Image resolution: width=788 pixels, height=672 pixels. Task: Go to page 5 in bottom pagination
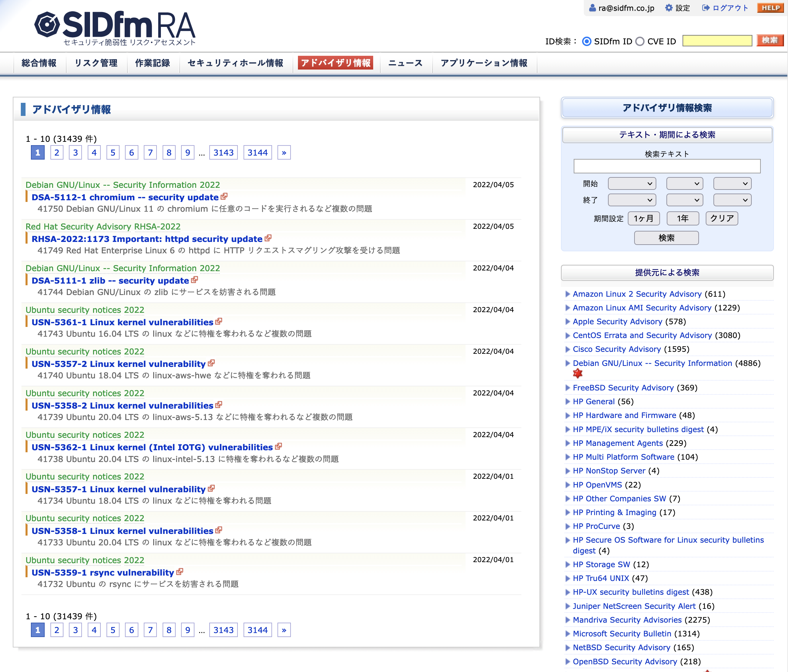[113, 630]
